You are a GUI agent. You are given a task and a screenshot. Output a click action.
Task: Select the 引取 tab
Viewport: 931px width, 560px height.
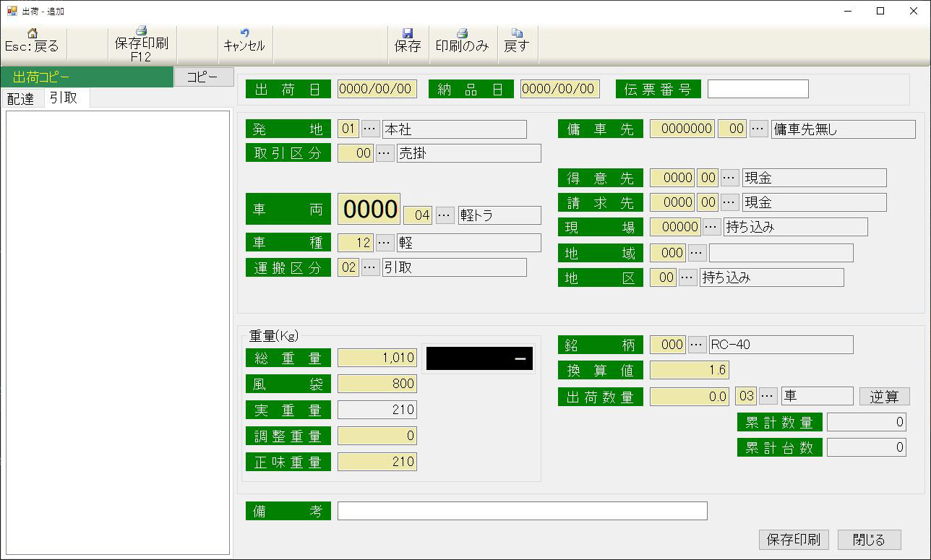click(64, 98)
